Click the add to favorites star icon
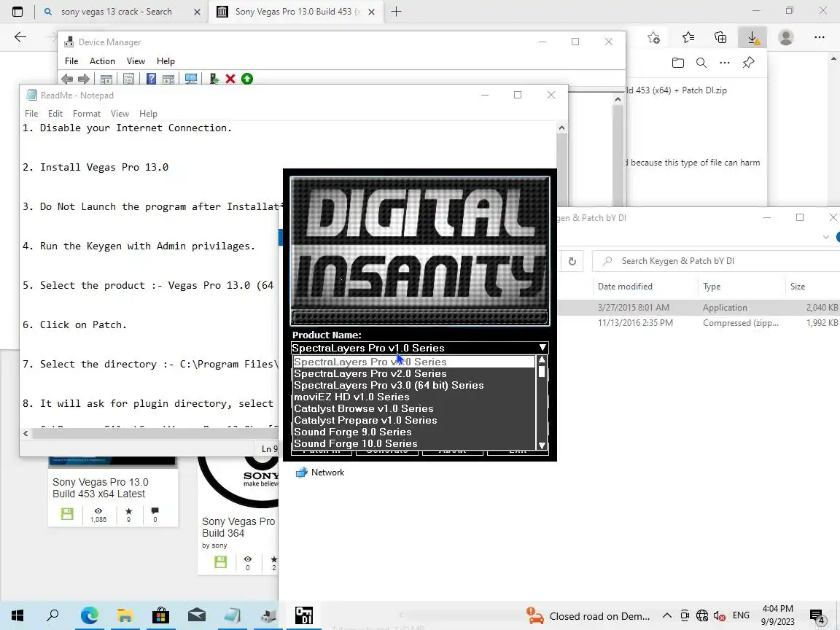The width and height of the screenshot is (840, 630). click(x=653, y=37)
